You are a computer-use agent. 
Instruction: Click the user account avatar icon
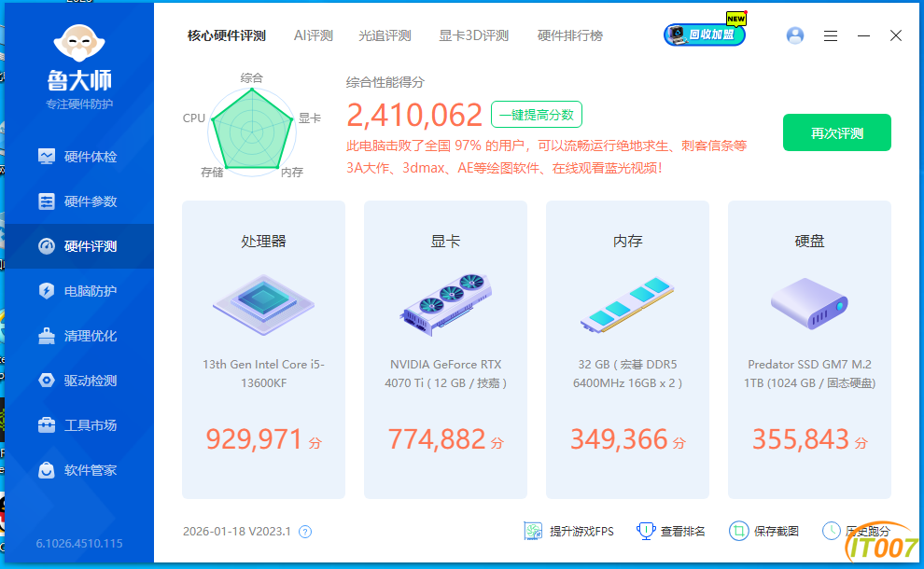tap(795, 35)
